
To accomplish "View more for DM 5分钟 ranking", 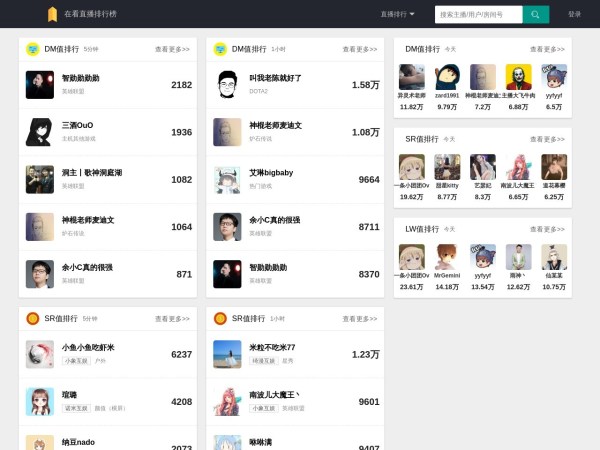I will click(172, 49).
